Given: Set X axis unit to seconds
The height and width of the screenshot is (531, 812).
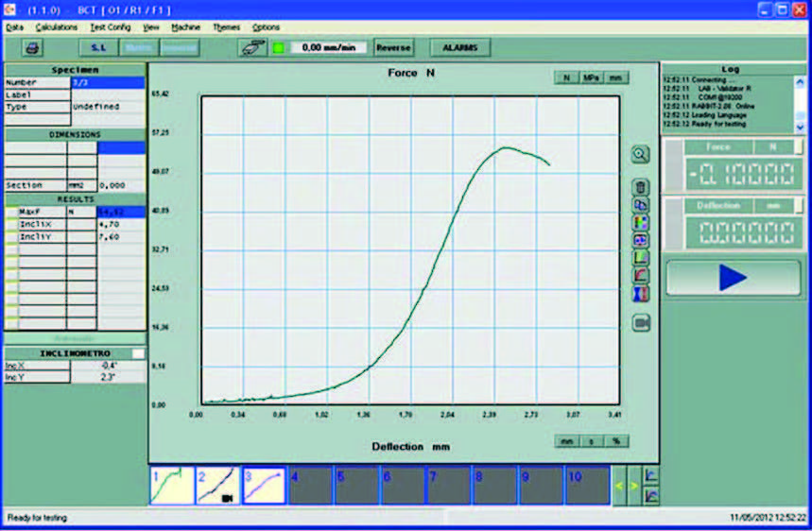Looking at the screenshot, I should coord(593,440).
